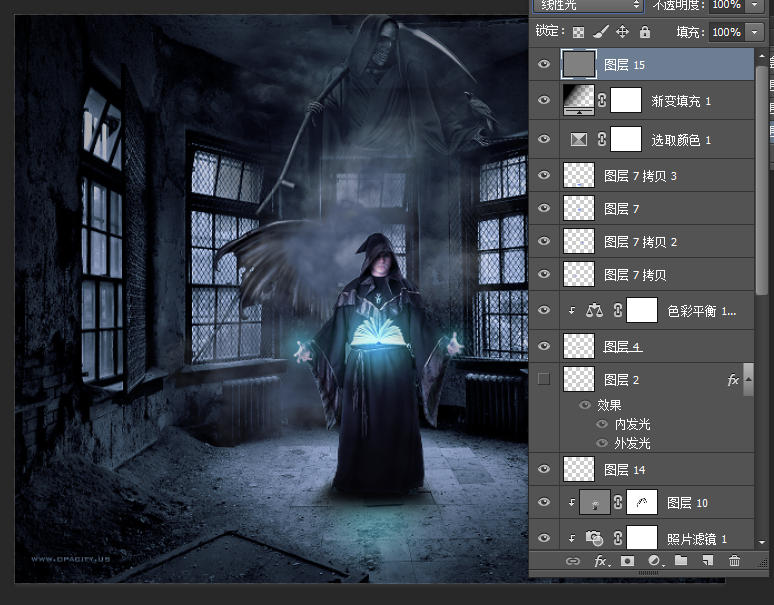774x605 pixels.
Task: Click the lock transparent pixels icon
Action: pos(578,32)
